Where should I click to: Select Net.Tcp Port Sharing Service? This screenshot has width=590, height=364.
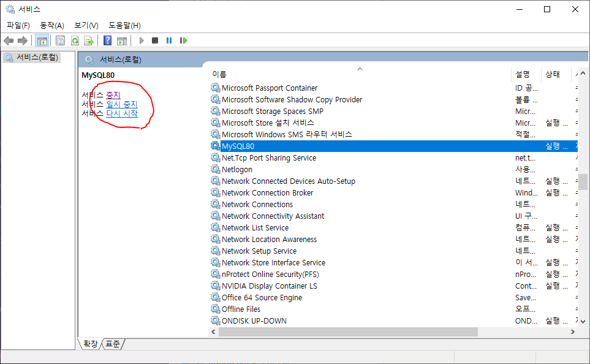click(x=269, y=157)
